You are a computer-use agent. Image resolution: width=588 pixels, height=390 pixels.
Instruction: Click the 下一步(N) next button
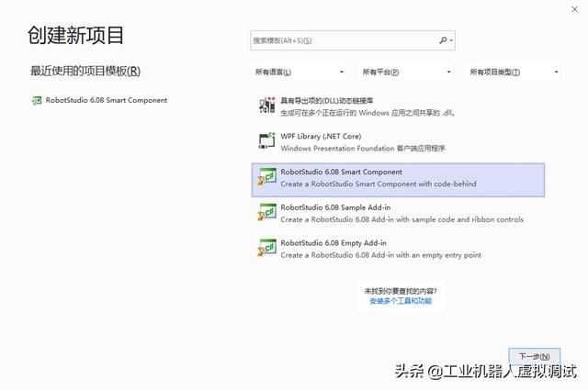click(535, 356)
